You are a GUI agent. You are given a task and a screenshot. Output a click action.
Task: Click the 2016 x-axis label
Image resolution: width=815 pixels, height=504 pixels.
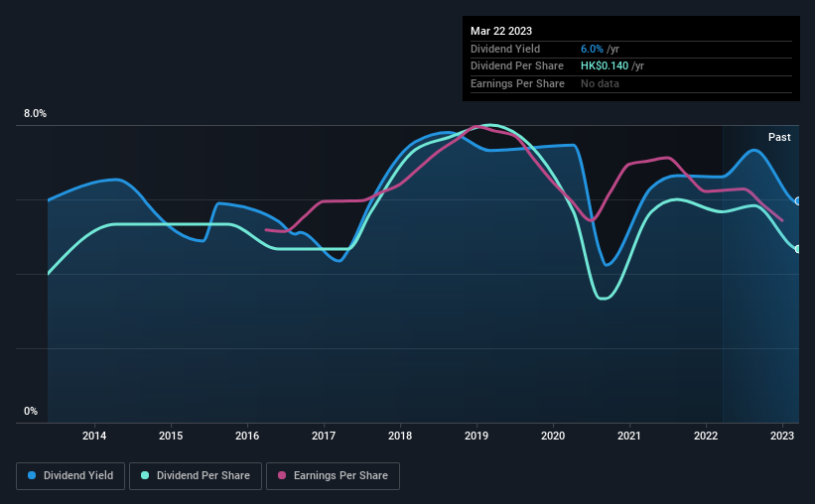(x=247, y=436)
